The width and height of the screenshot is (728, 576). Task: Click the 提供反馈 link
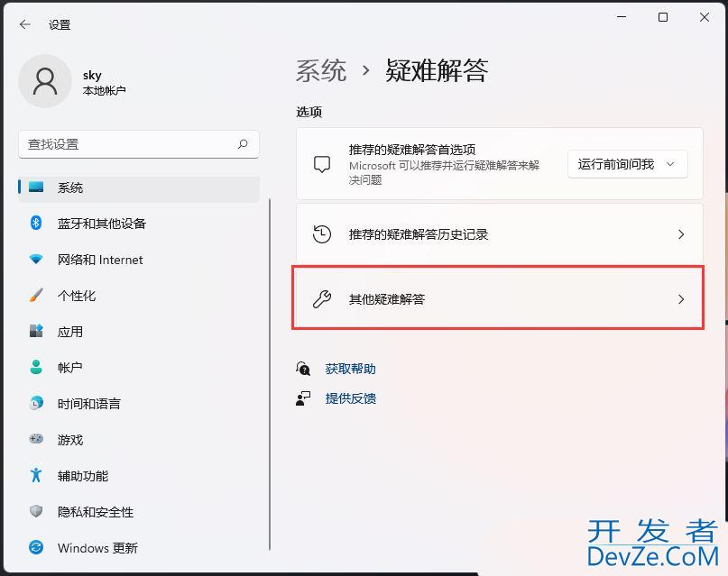tap(351, 398)
